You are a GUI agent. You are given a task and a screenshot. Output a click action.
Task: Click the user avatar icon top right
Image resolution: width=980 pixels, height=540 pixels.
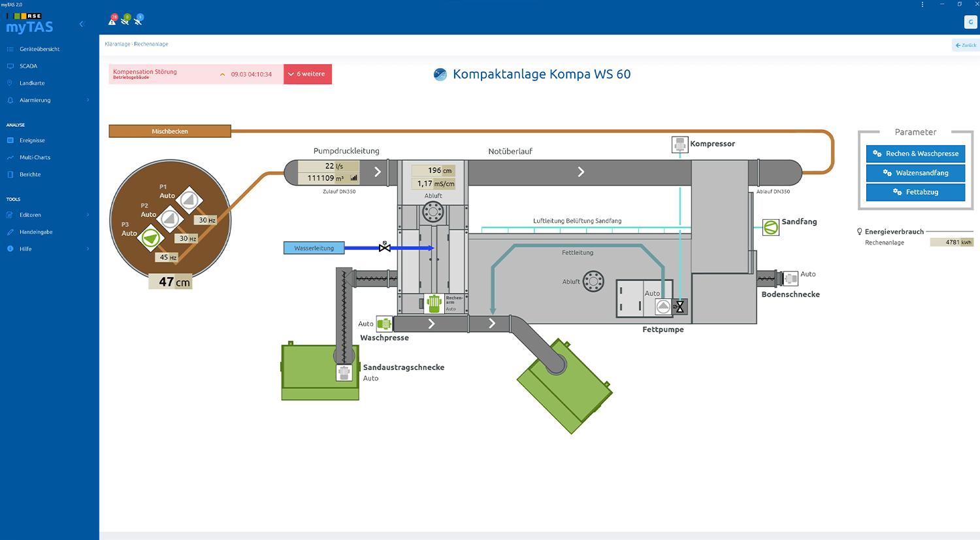(x=971, y=22)
